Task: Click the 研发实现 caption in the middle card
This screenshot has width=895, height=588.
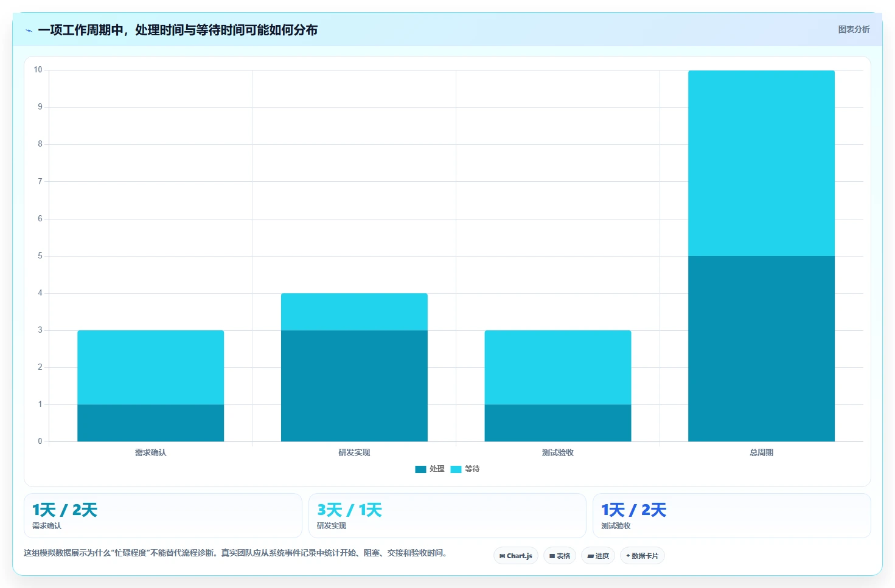Action: [x=332, y=526]
